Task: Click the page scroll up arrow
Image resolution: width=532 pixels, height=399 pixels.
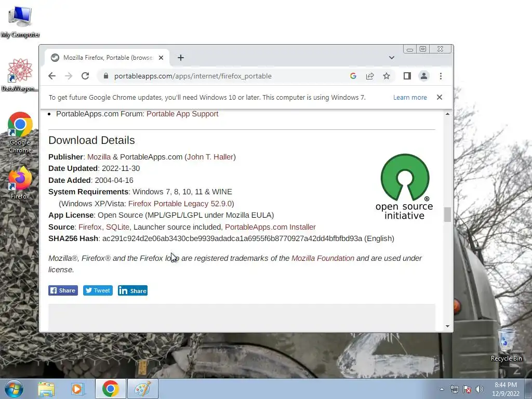Action: 447,114
